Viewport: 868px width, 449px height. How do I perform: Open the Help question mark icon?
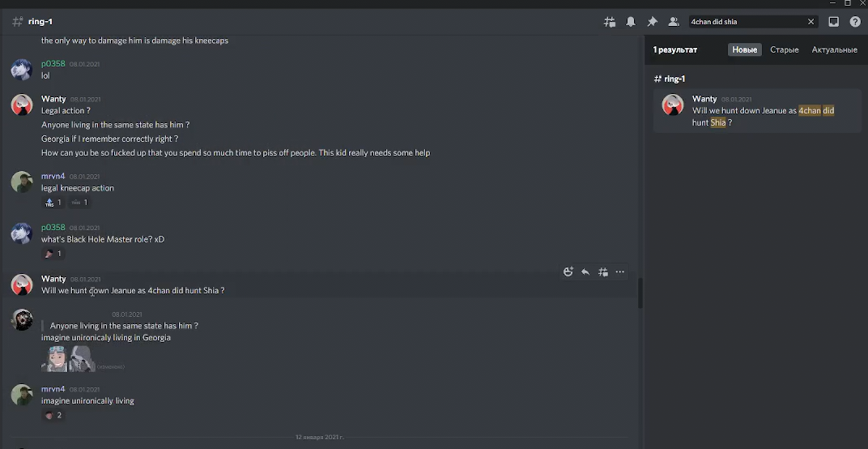[855, 22]
